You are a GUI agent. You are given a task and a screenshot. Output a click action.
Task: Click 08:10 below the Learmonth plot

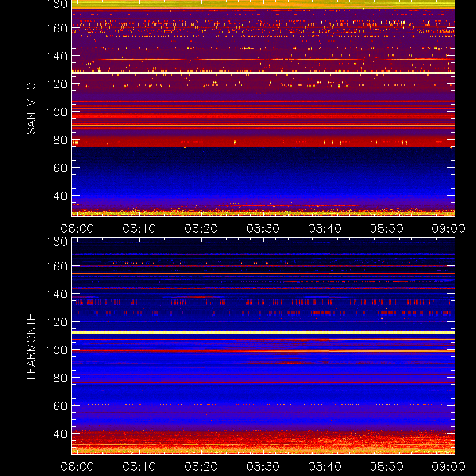click(x=139, y=466)
